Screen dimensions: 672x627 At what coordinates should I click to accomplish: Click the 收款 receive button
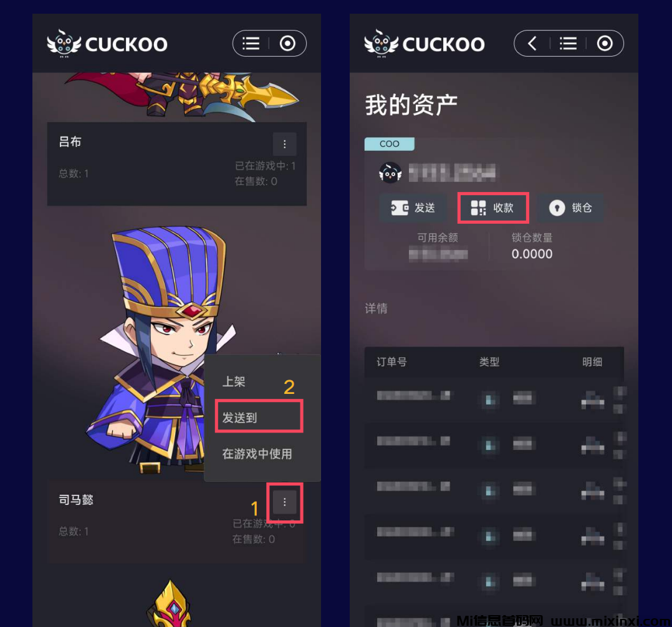point(492,208)
